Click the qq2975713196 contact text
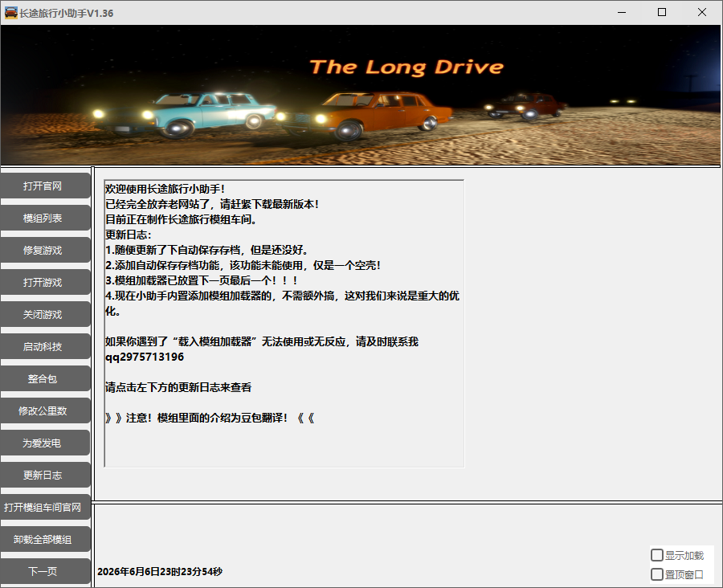The image size is (723, 588). tap(145, 357)
